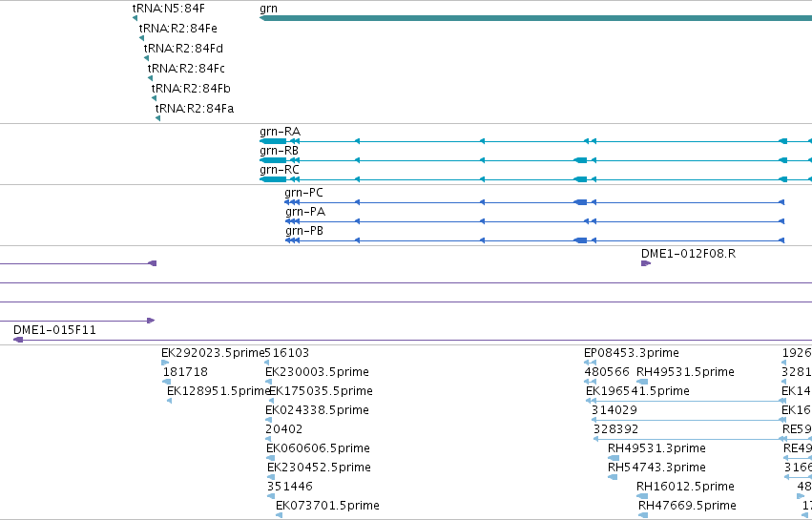Click EST label 328392
Screen dimensions: 812x520
615,429
